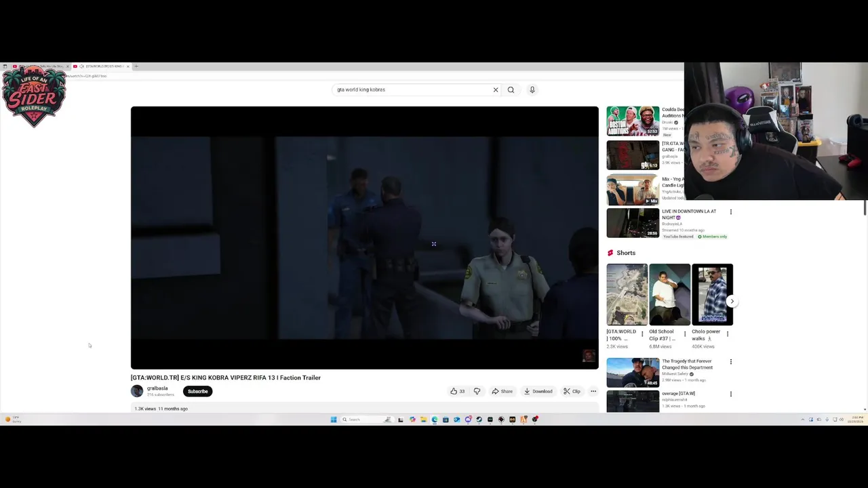
Task: Switch to the GTA:WORLD.TR browser tab
Action: (100, 66)
